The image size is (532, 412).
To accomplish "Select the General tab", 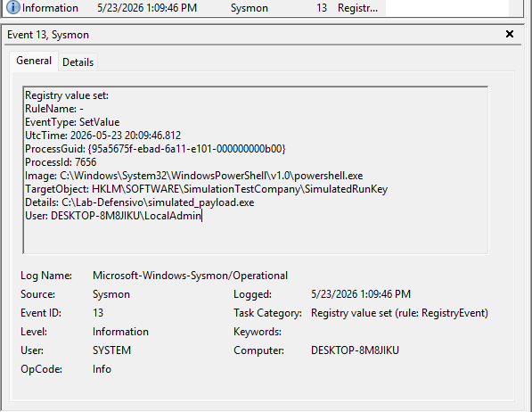I will point(34,61).
